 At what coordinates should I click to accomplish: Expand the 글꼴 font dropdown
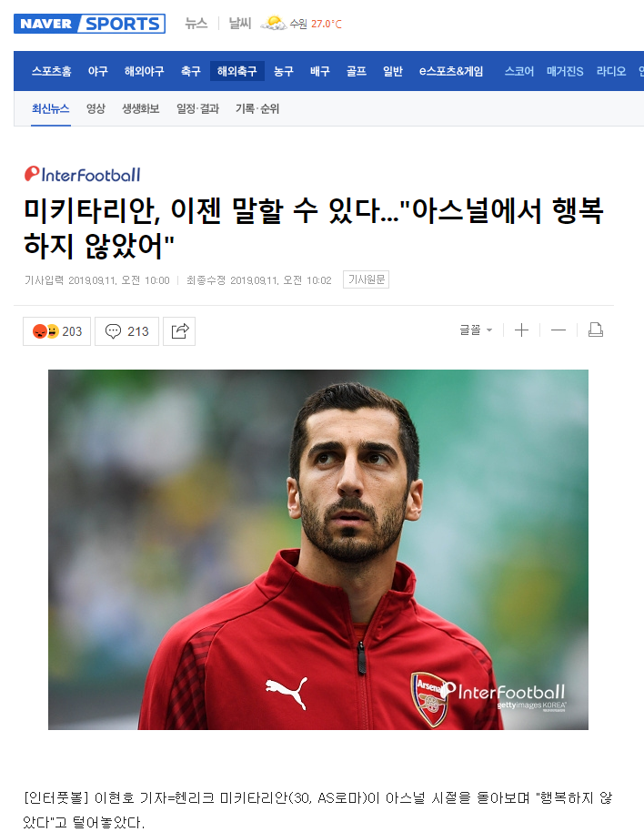476,330
